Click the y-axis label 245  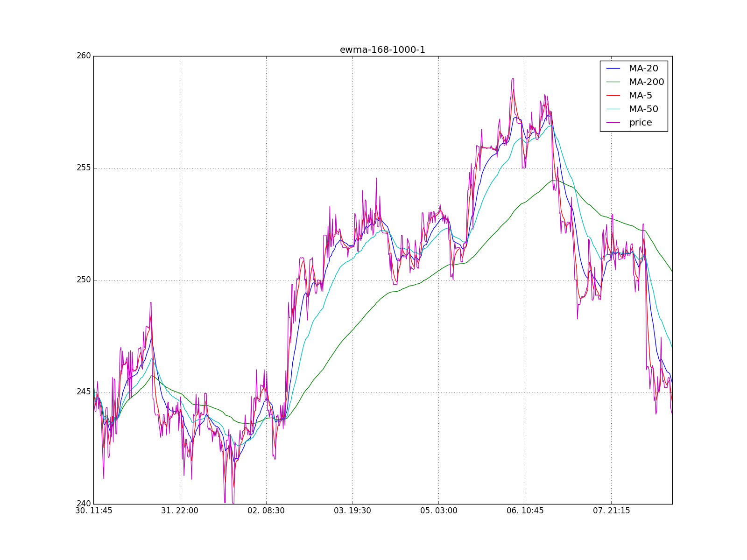coord(84,392)
